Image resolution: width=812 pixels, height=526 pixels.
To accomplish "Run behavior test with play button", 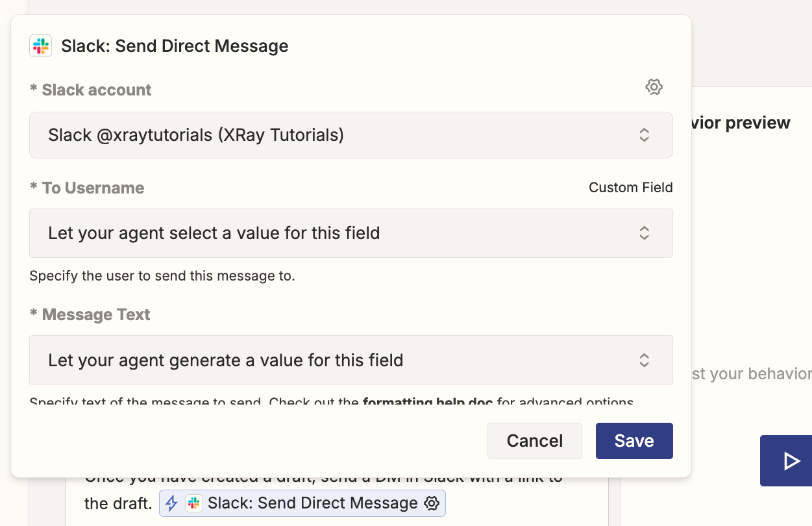I will pos(787,461).
